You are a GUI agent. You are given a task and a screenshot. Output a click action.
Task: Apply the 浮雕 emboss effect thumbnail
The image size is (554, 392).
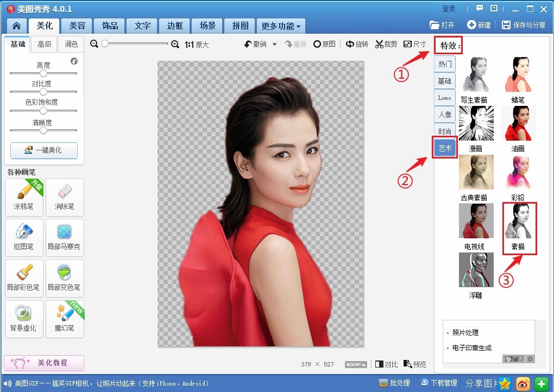pos(476,270)
